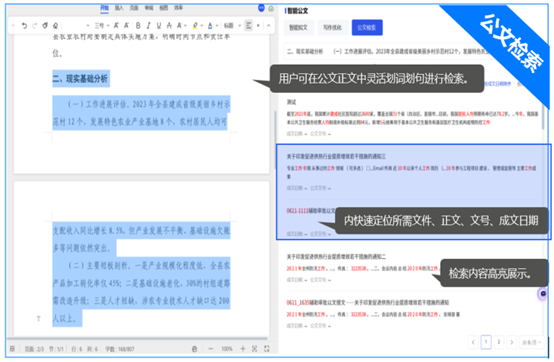Open the 效率 tab
Viewport: 554px width, 362px height.
click(178, 7)
